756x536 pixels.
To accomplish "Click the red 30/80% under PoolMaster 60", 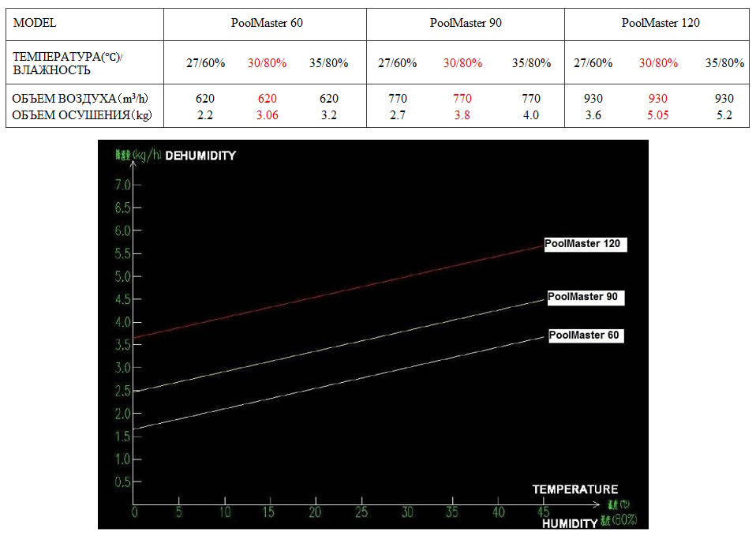I will point(267,63).
